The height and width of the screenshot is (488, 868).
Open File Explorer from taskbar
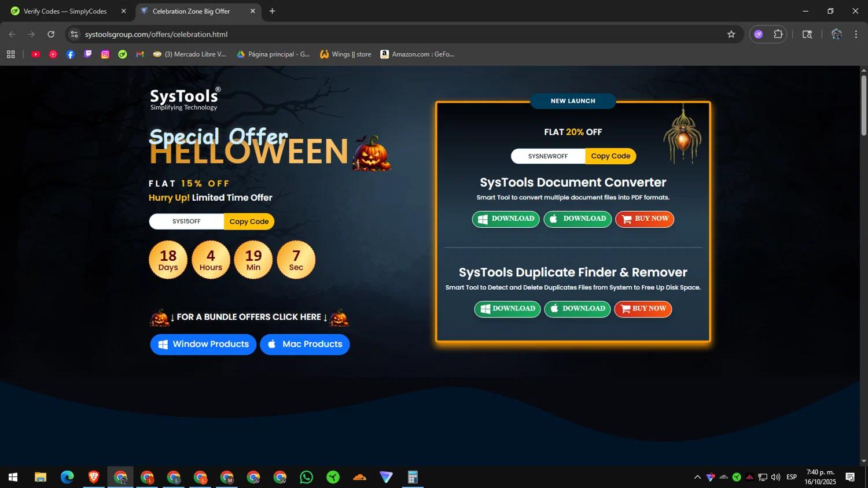point(40,477)
